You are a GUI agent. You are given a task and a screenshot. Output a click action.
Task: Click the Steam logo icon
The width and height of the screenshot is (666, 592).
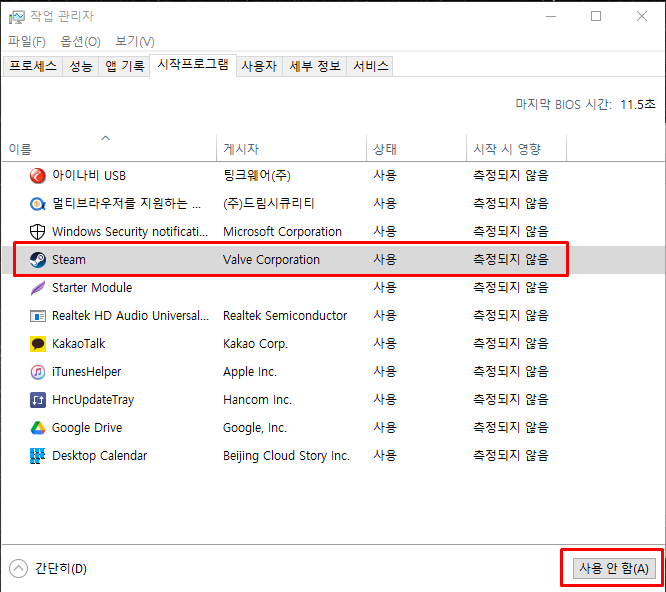click(37, 259)
